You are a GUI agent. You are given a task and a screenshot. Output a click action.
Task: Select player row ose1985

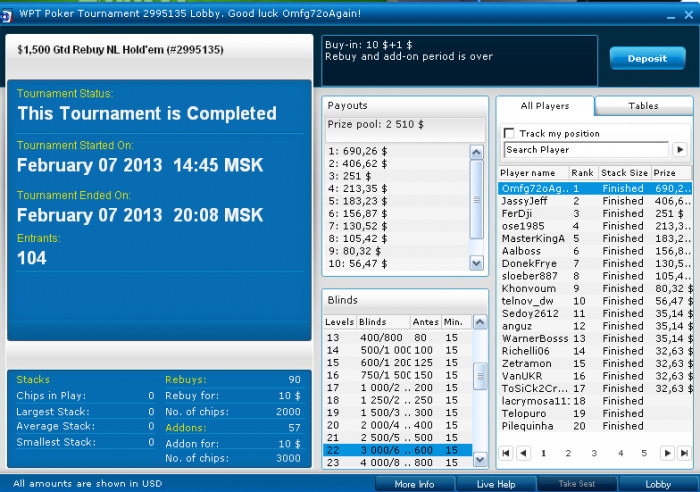click(x=595, y=226)
